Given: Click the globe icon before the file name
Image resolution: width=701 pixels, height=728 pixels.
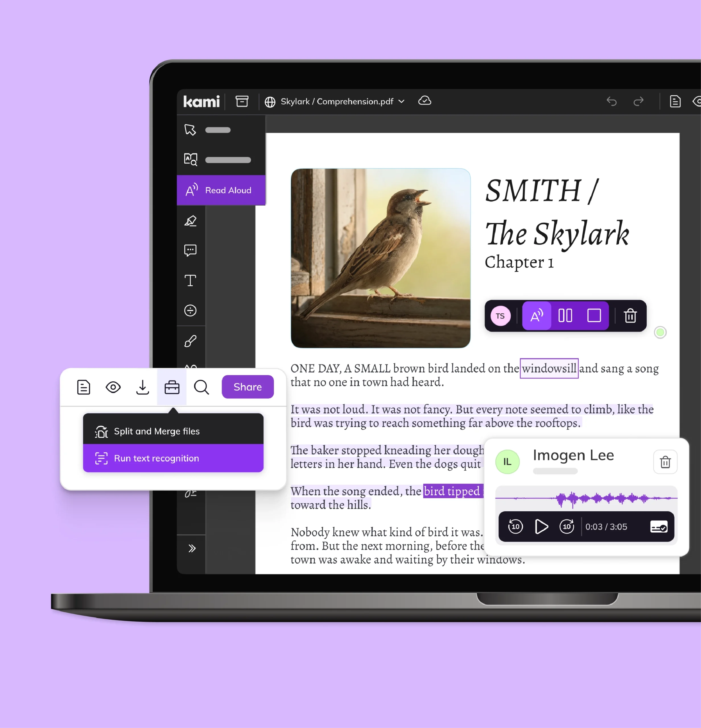Looking at the screenshot, I should pyautogui.click(x=270, y=102).
